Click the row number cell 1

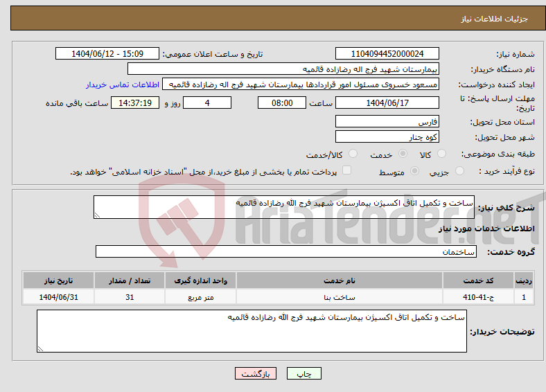524,297
